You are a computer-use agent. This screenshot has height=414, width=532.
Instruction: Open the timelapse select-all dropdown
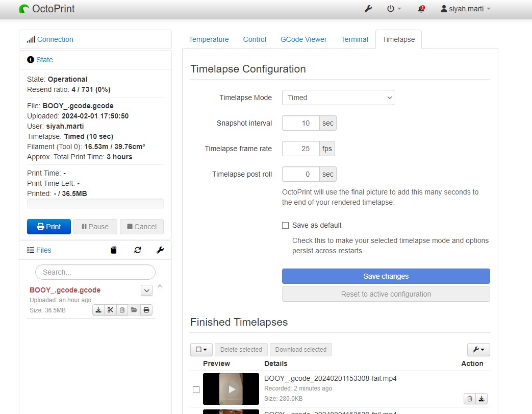pyautogui.click(x=201, y=350)
